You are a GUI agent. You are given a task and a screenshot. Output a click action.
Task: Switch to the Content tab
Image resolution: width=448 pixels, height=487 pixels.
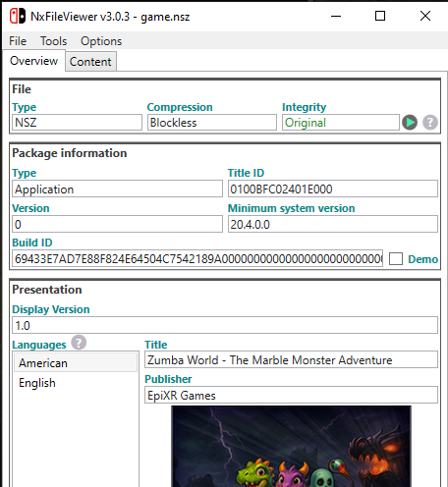pos(90,62)
